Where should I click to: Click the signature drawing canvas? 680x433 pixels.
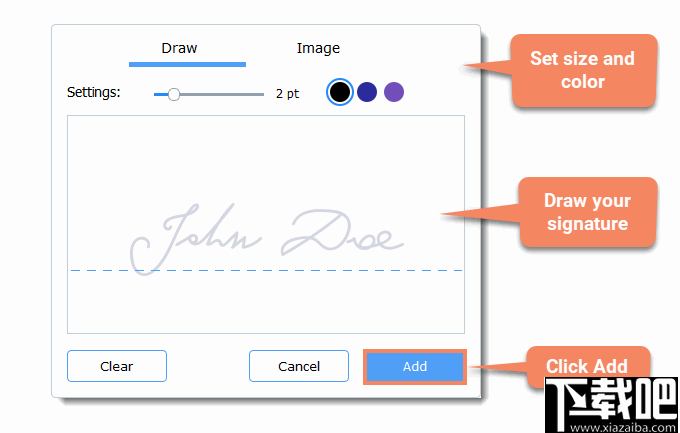266,224
